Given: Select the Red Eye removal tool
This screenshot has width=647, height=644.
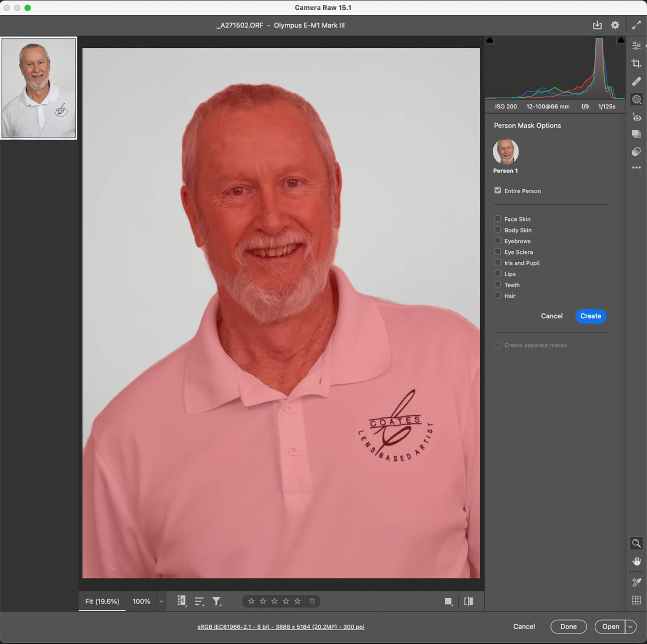Looking at the screenshot, I should coord(636,117).
